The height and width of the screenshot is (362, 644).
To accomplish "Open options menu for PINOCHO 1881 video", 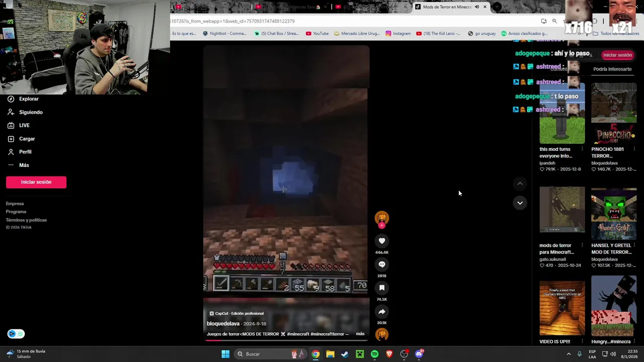I will 633,149.
